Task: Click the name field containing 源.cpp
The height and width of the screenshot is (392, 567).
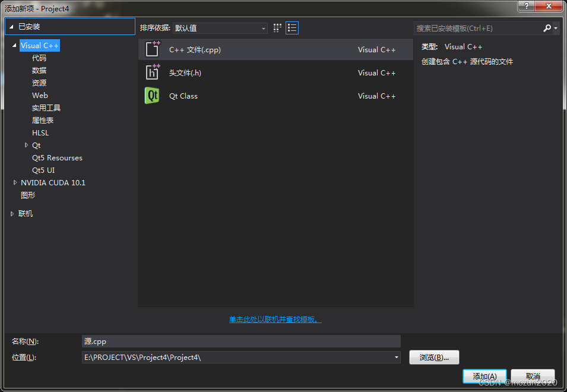Action: [241, 341]
